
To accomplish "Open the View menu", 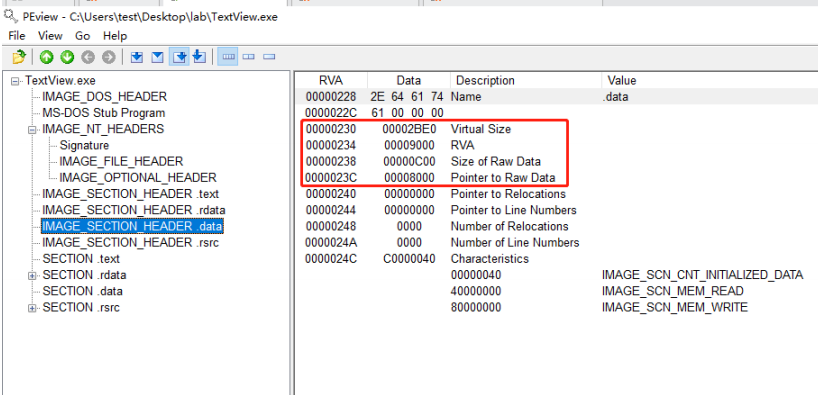I will click(50, 36).
